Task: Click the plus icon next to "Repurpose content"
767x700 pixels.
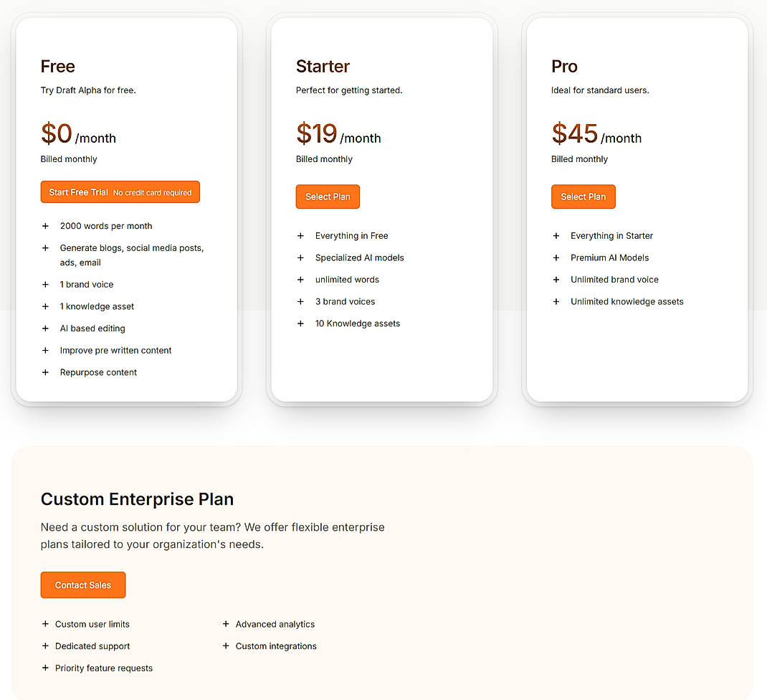Action: 45,372
